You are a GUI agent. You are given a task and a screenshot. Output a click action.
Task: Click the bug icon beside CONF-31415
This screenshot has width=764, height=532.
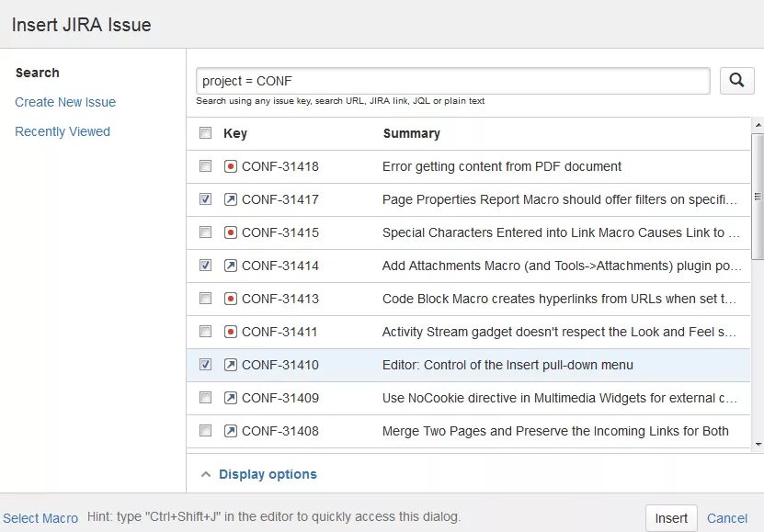(231, 232)
